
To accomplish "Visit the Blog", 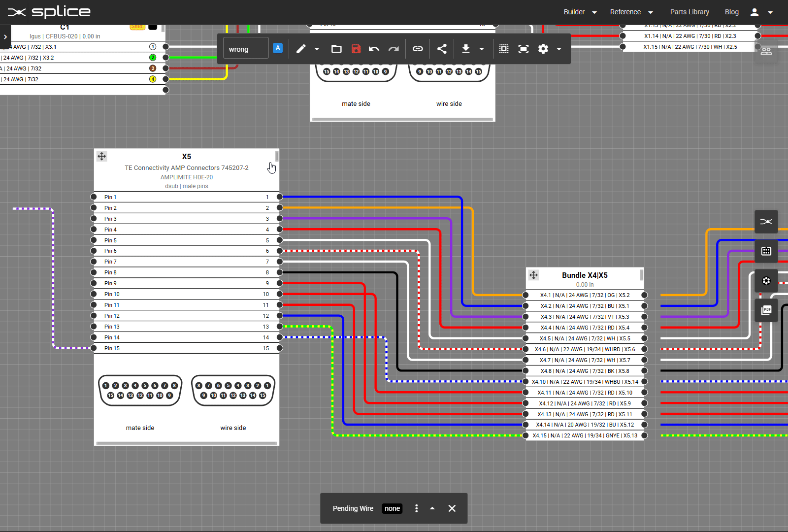I will [x=731, y=11].
